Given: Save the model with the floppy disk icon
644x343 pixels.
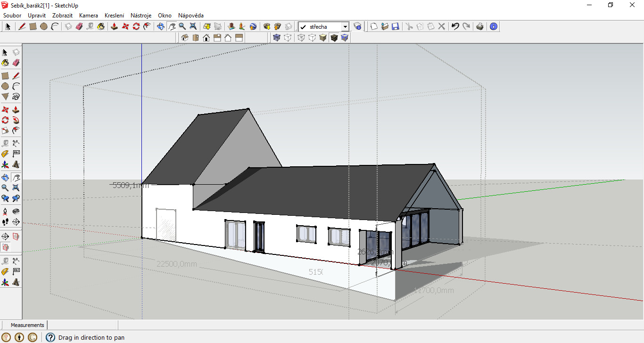Looking at the screenshot, I should click(396, 26).
